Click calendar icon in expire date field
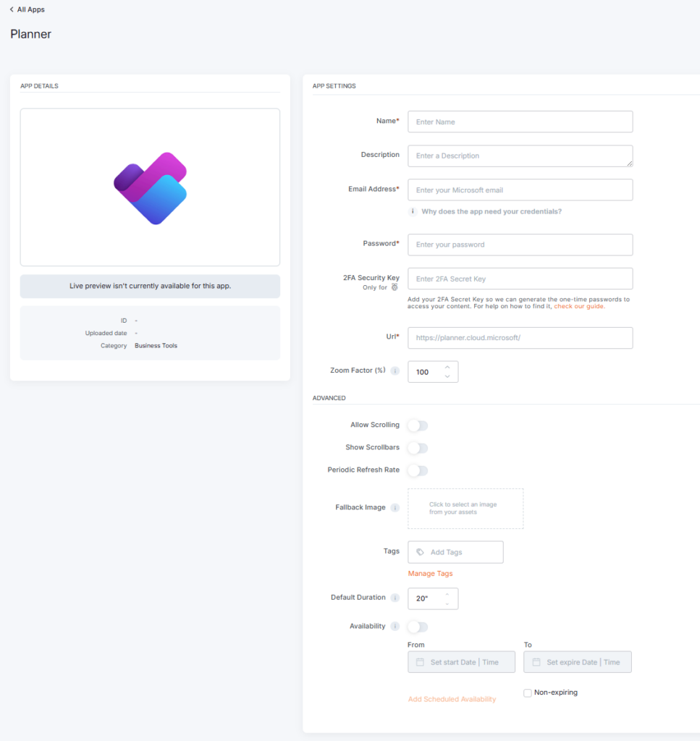This screenshot has height=741, width=700. coord(536,662)
